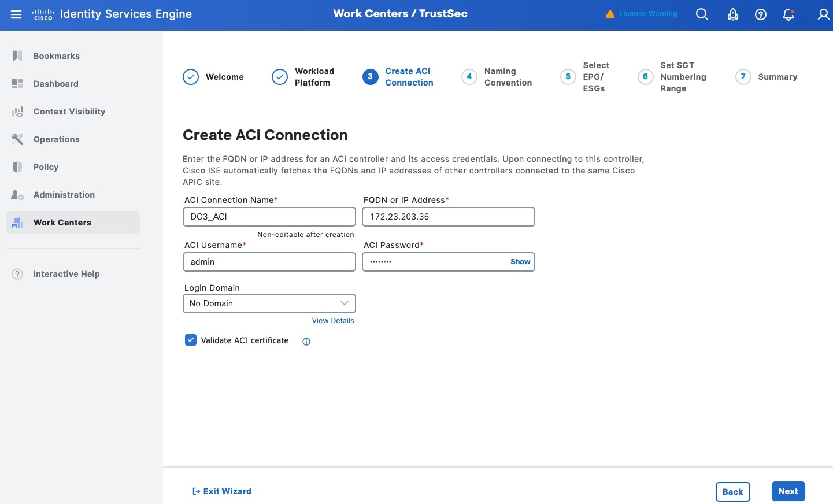Click the Policy shield icon
Image resolution: width=833 pixels, height=504 pixels.
tap(17, 167)
